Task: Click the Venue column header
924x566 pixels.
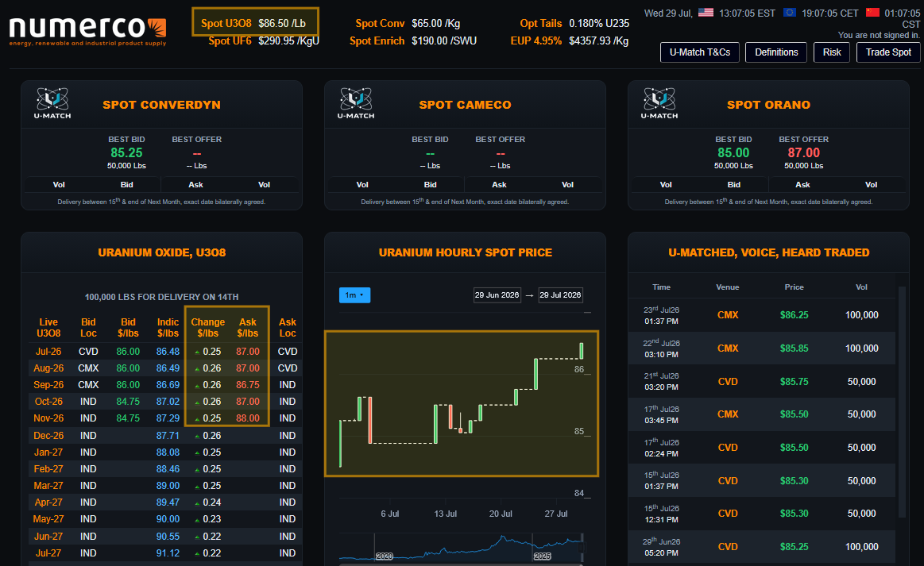Action: (x=727, y=287)
